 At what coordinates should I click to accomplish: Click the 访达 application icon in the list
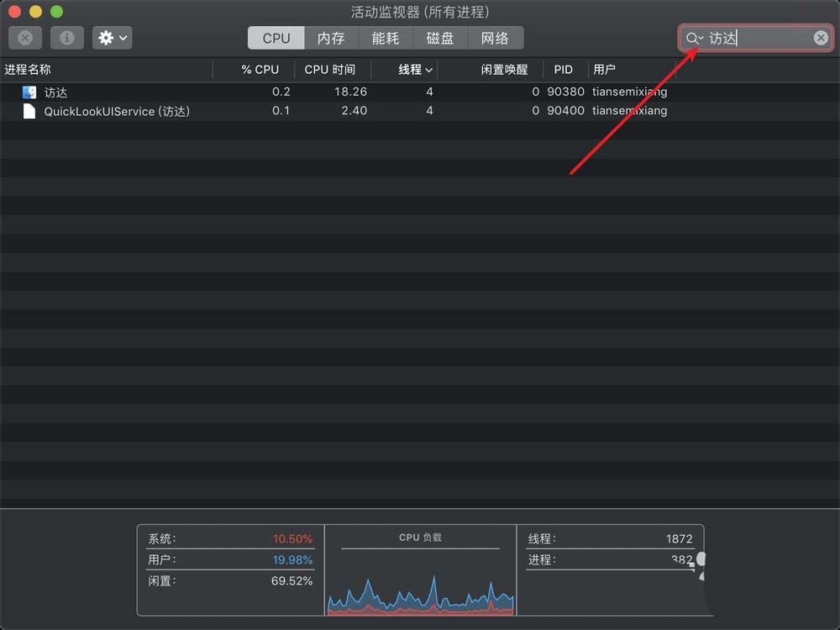[x=28, y=92]
